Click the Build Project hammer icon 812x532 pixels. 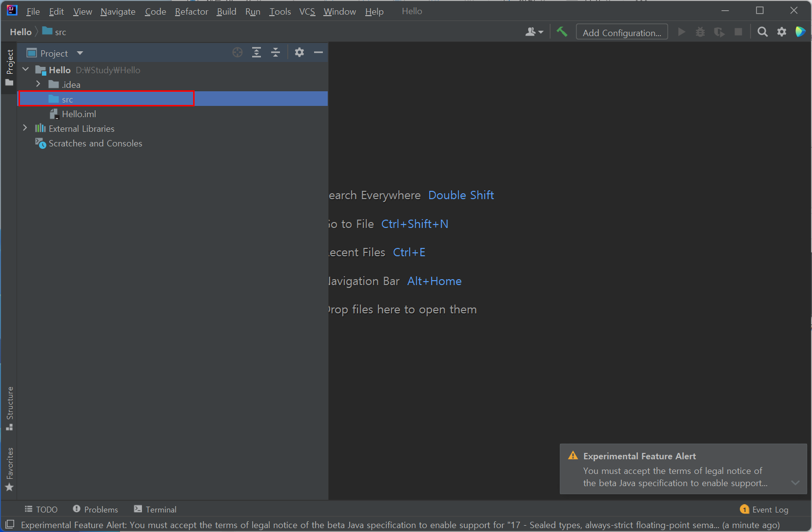coord(562,32)
